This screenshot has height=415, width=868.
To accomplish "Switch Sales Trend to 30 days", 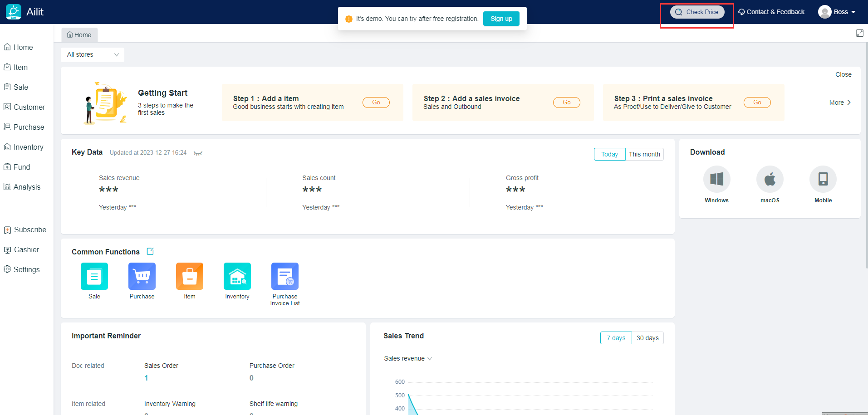I will 647,338.
